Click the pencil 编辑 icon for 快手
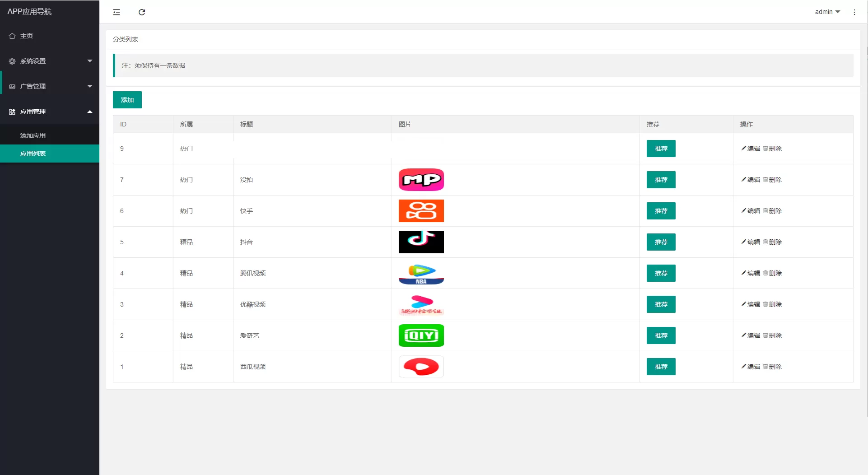 click(x=743, y=211)
